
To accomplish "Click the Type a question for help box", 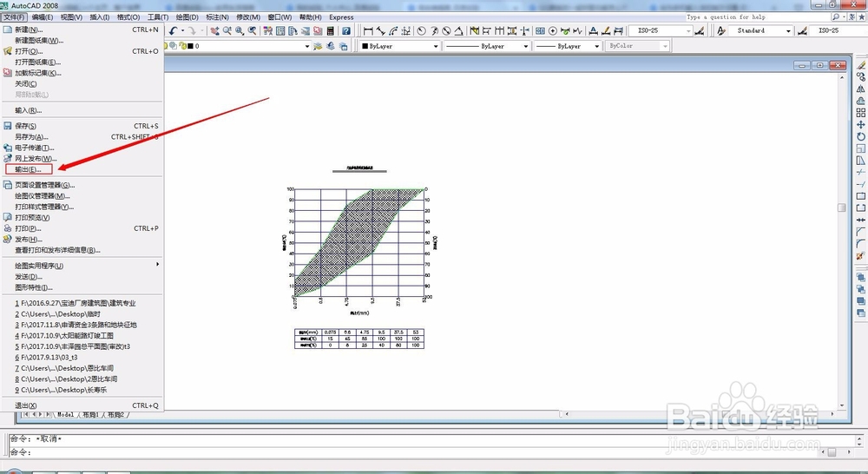I will coord(757,17).
